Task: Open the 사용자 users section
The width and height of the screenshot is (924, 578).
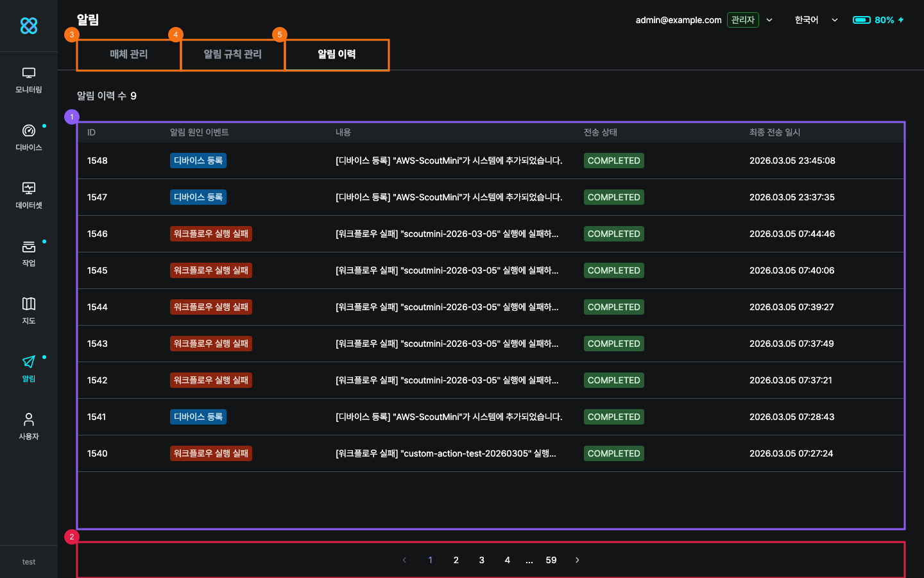Action: (x=29, y=426)
